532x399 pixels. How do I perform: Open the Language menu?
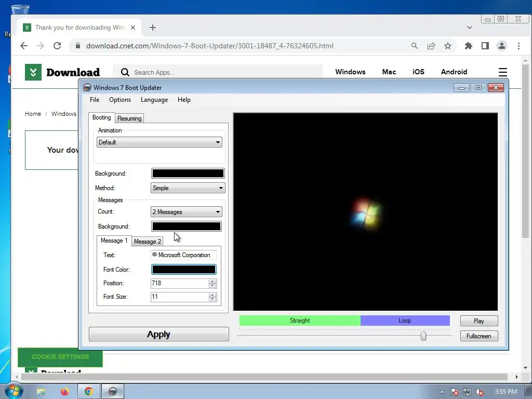point(154,100)
